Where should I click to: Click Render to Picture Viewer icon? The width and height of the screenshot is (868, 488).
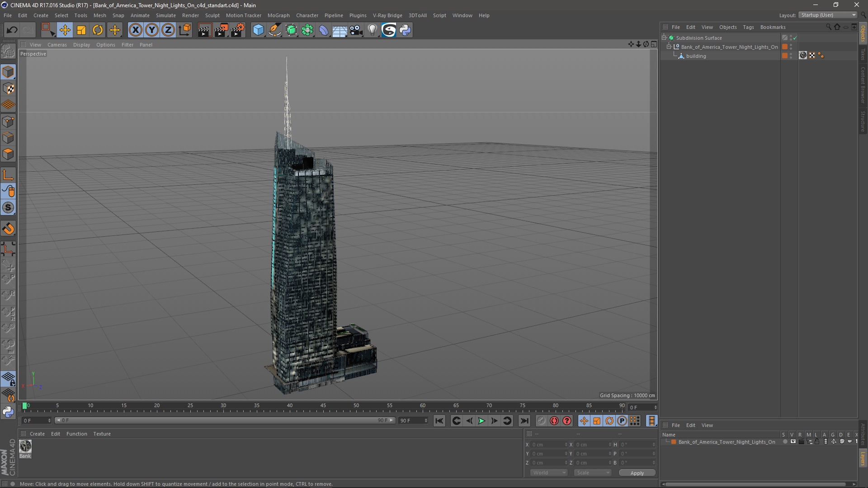coord(221,30)
